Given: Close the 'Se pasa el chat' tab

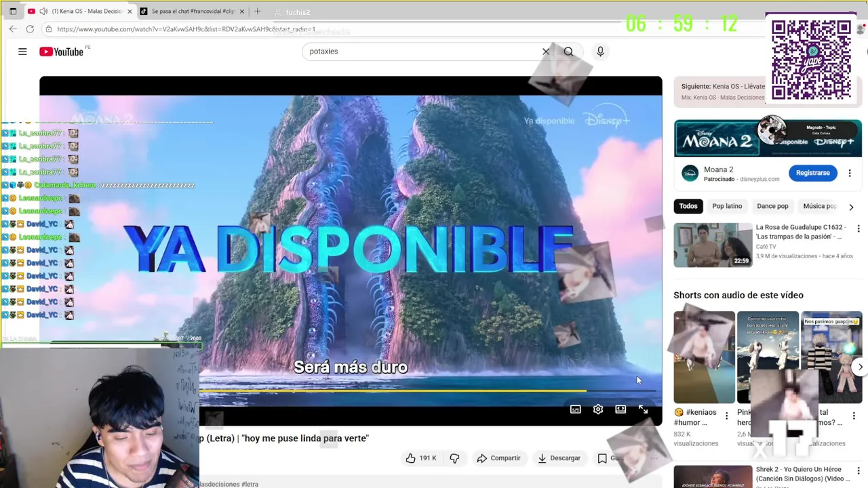Looking at the screenshot, I should coord(241,12).
